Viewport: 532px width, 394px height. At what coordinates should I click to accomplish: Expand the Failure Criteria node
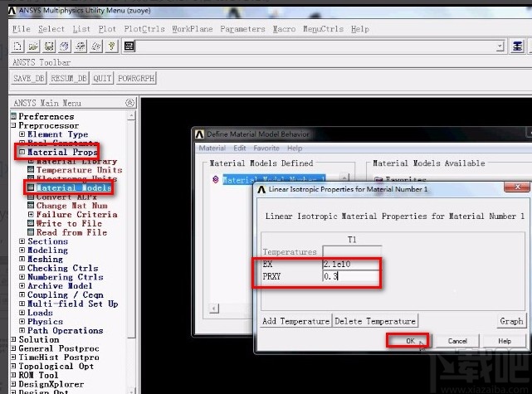tap(31, 214)
